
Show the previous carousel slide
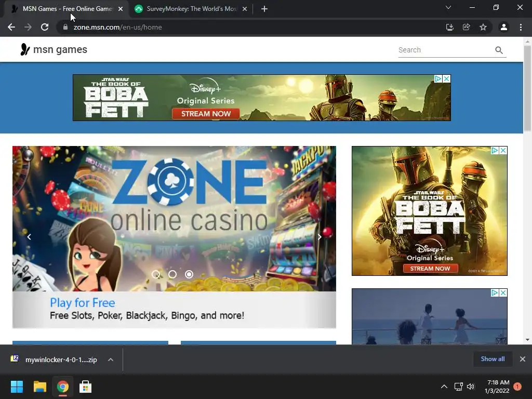pos(29,237)
